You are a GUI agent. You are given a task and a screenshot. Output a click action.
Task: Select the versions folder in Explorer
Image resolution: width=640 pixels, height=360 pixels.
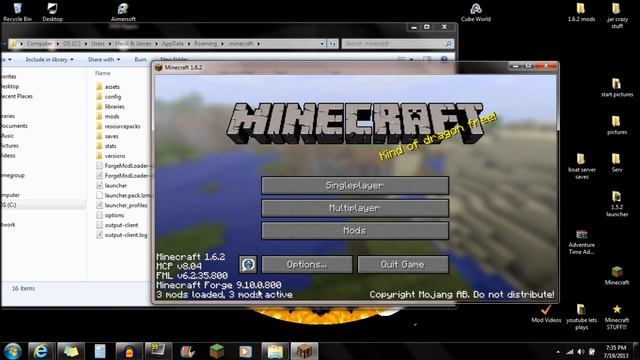coord(111,156)
